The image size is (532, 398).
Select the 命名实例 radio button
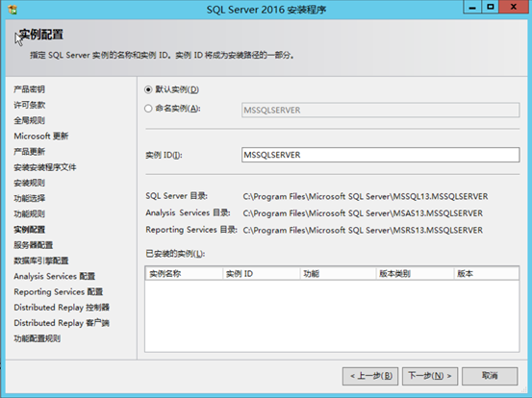tap(148, 109)
